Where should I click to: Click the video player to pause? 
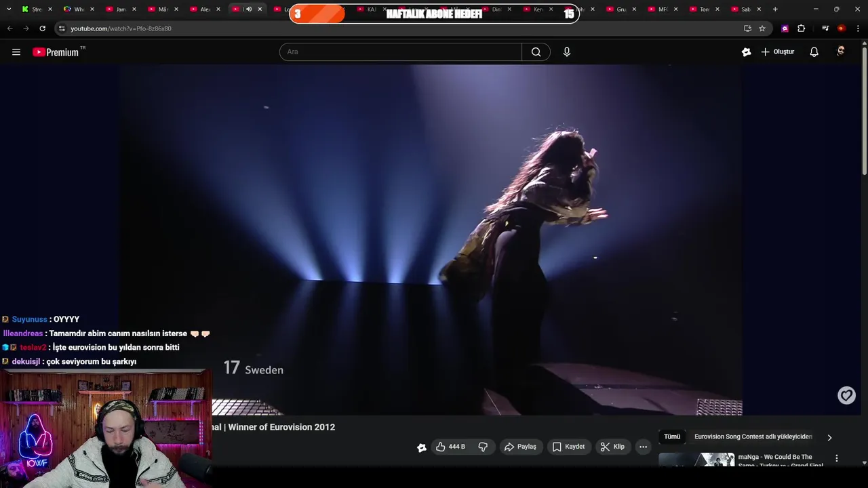(x=431, y=240)
